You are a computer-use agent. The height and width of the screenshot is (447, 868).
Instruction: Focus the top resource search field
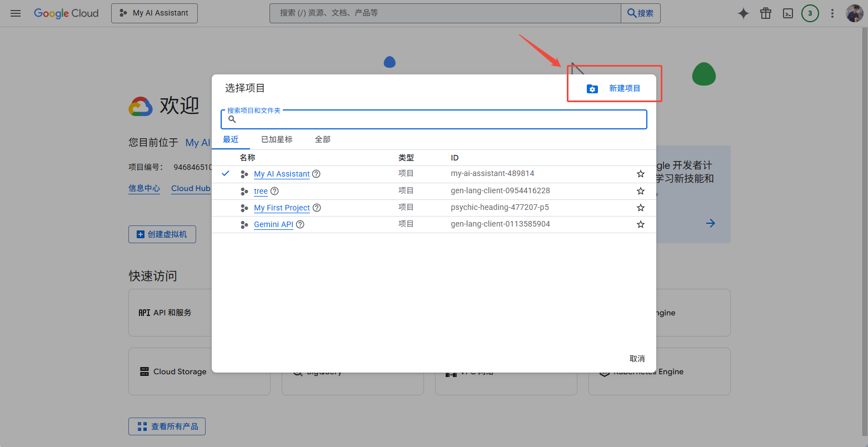click(445, 13)
